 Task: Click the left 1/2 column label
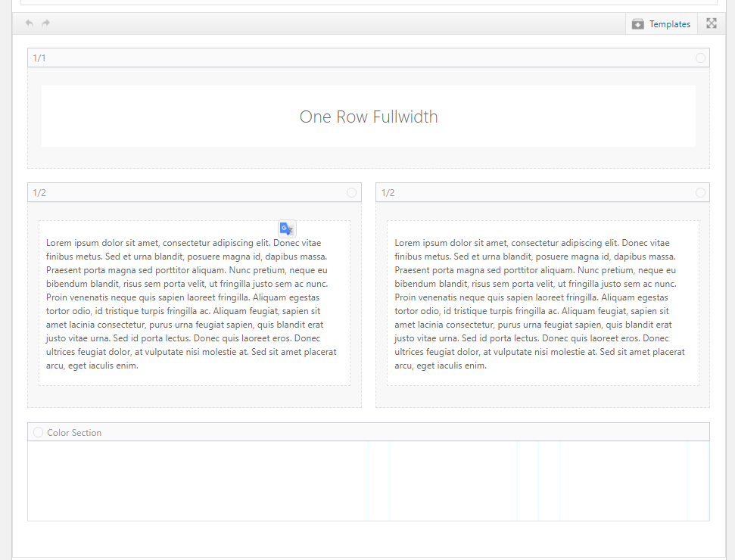tap(39, 193)
